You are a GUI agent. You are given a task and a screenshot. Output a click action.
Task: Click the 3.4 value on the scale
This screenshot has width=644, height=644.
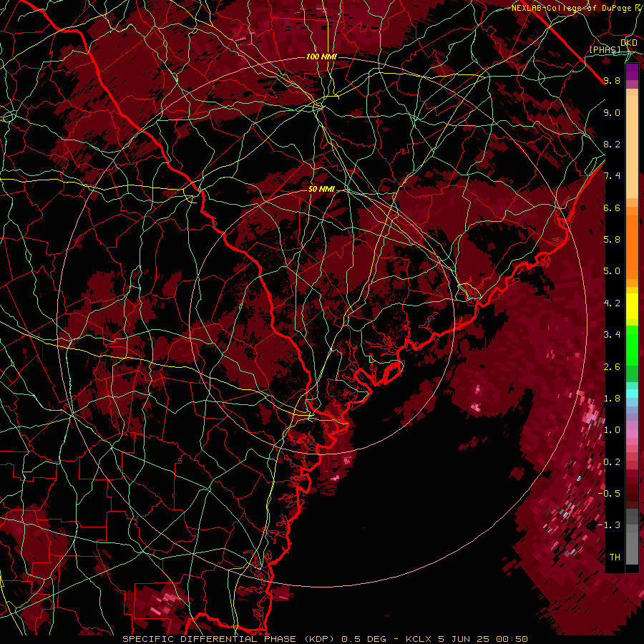(x=612, y=334)
